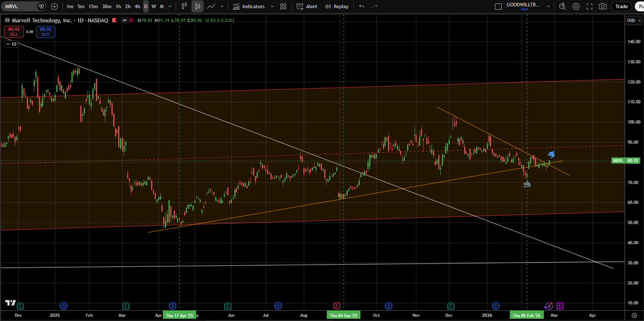Screen dimensions: 644x321
Task: Select the bars chart style icon
Action: (184, 6)
